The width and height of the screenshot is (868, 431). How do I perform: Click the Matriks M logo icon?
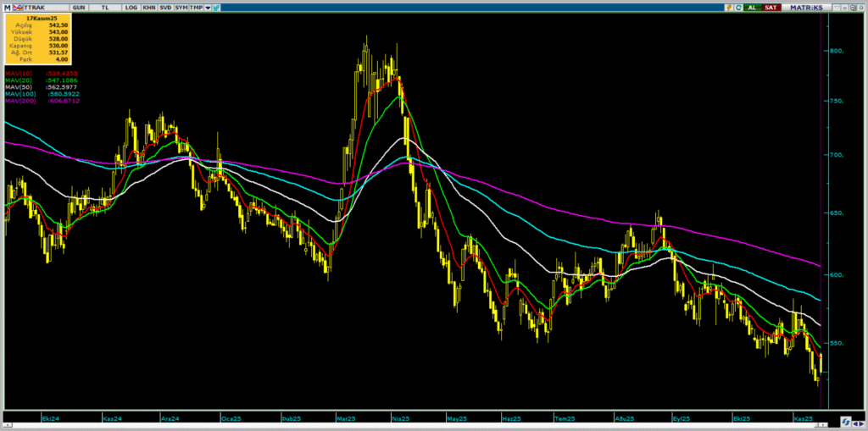click(x=7, y=7)
